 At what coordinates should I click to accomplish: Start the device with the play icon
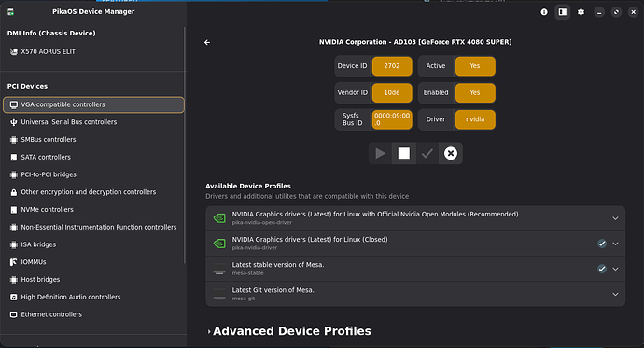pyautogui.click(x=380, y=154)
